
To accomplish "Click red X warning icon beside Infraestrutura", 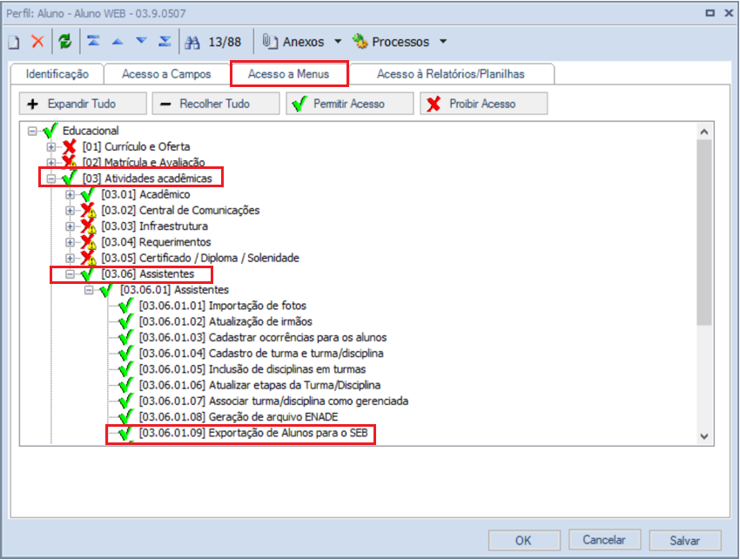I will [88, 226].
